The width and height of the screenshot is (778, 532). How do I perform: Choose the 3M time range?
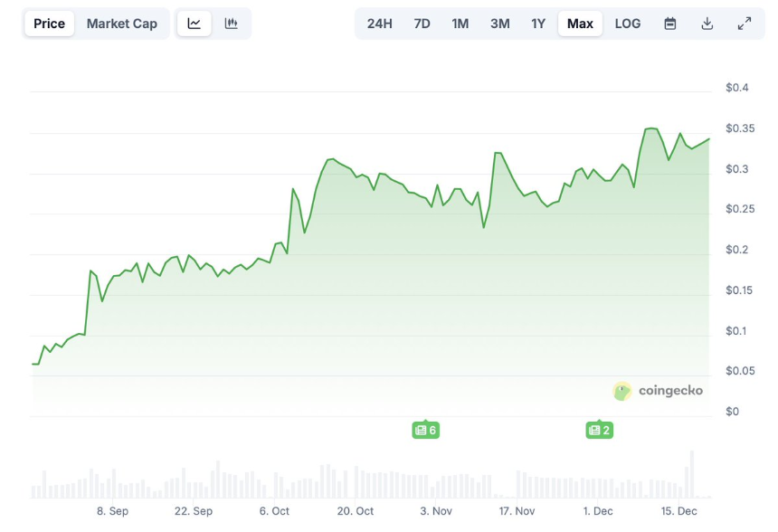pos(499,24)
